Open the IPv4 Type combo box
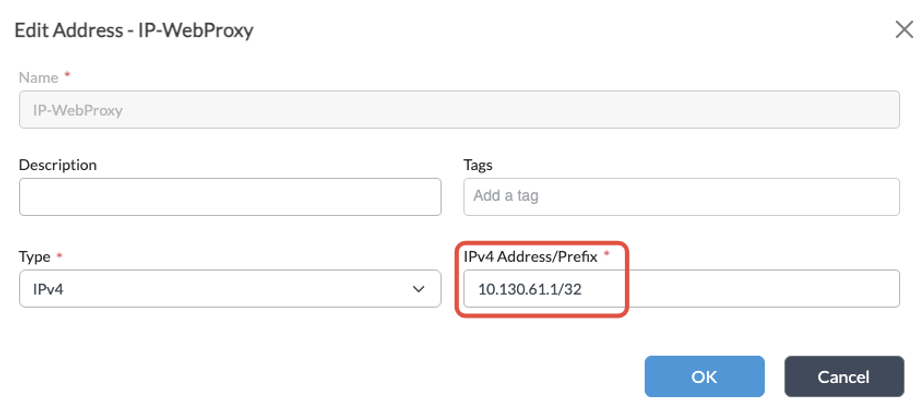922x414 pixels. 230,290
